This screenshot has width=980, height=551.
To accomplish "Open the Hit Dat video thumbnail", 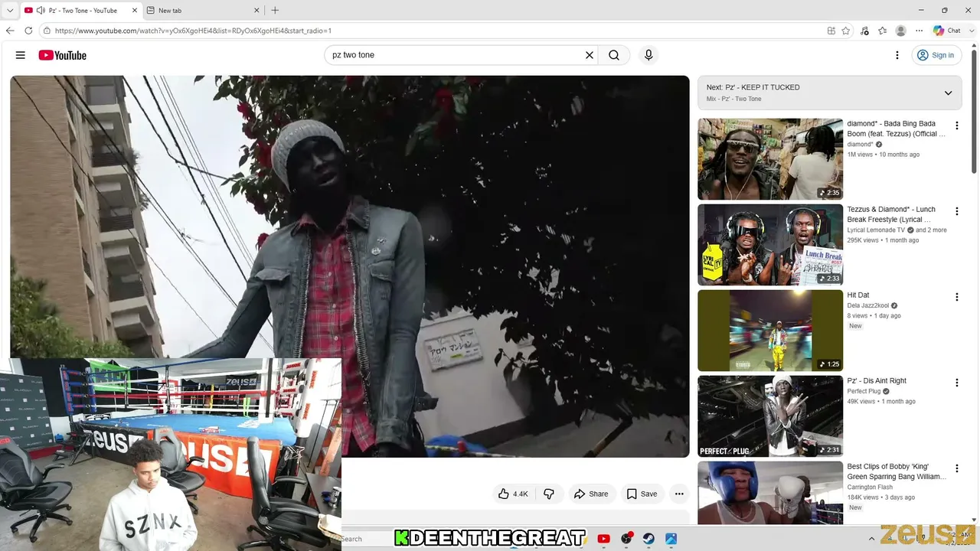I will [x=770, y=331].
